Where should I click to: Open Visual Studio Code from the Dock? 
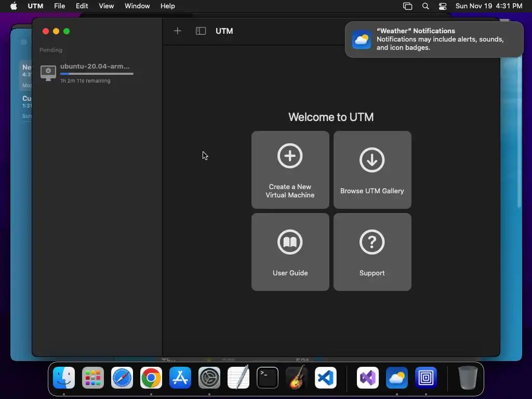325,377
